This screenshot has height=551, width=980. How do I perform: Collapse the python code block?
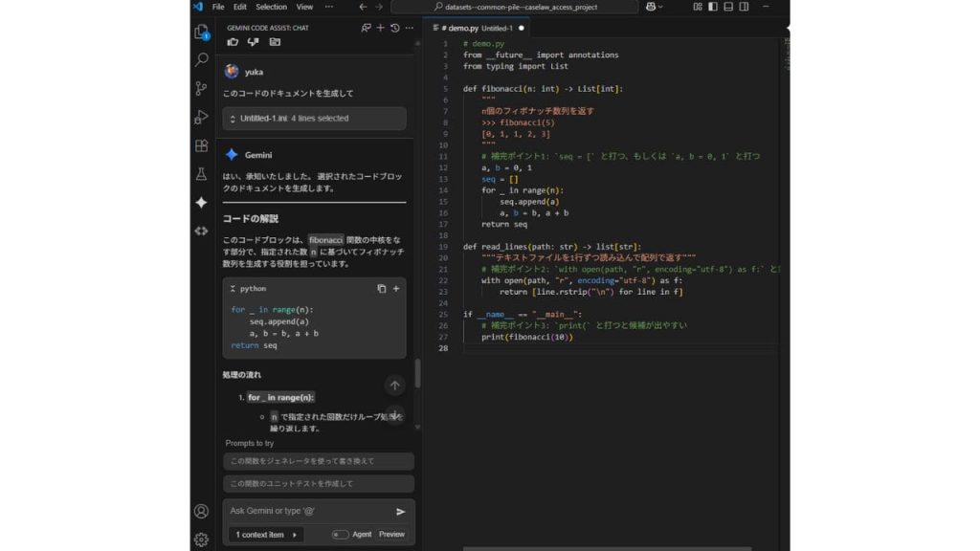tap(233, 289)
